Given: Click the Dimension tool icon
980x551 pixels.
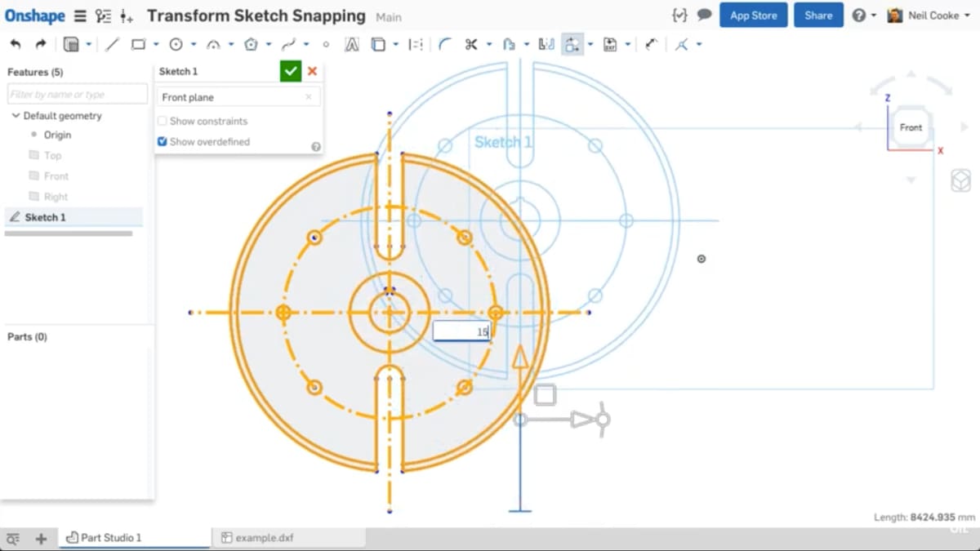Looking at the screenshot, I should (x=651, y=45).
